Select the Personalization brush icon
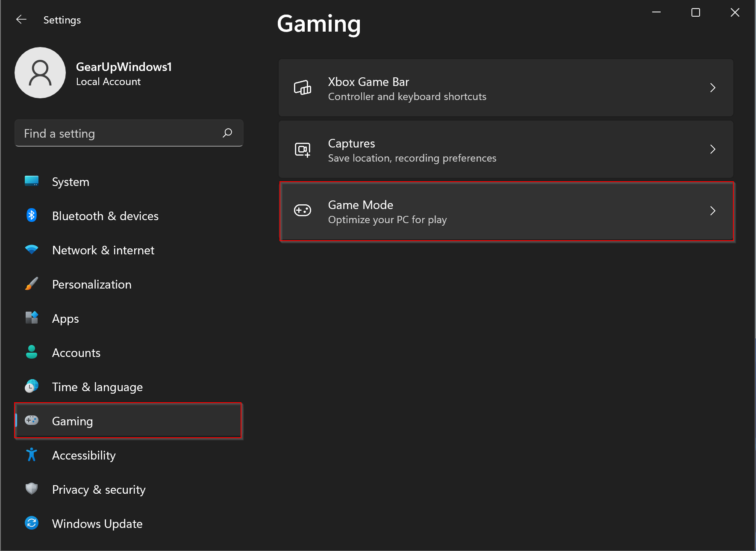The height and width of the screenshot is (551, 756). [31, 284]
